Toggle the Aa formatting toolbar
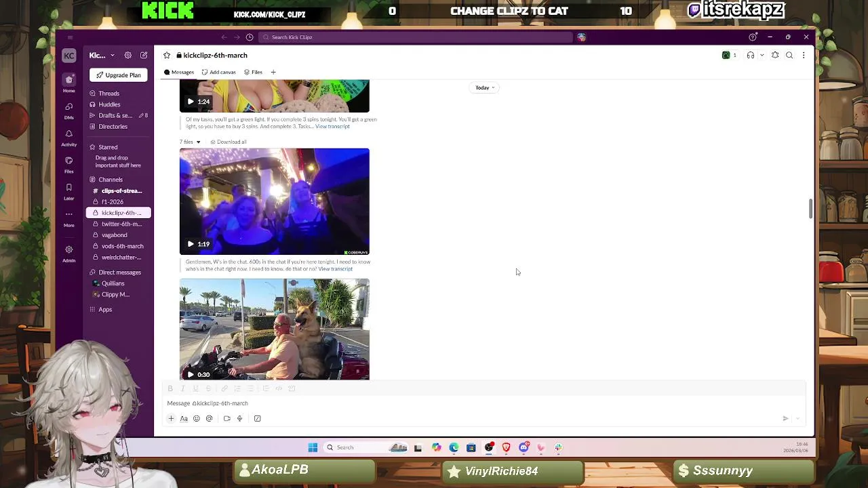The image size is (868, 488). tap(184, 419)
